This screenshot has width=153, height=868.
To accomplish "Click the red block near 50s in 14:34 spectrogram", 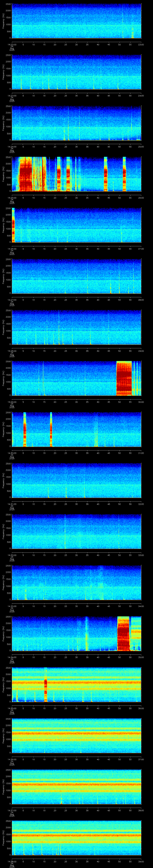I will pyautogui.click(x=123, y=633).
